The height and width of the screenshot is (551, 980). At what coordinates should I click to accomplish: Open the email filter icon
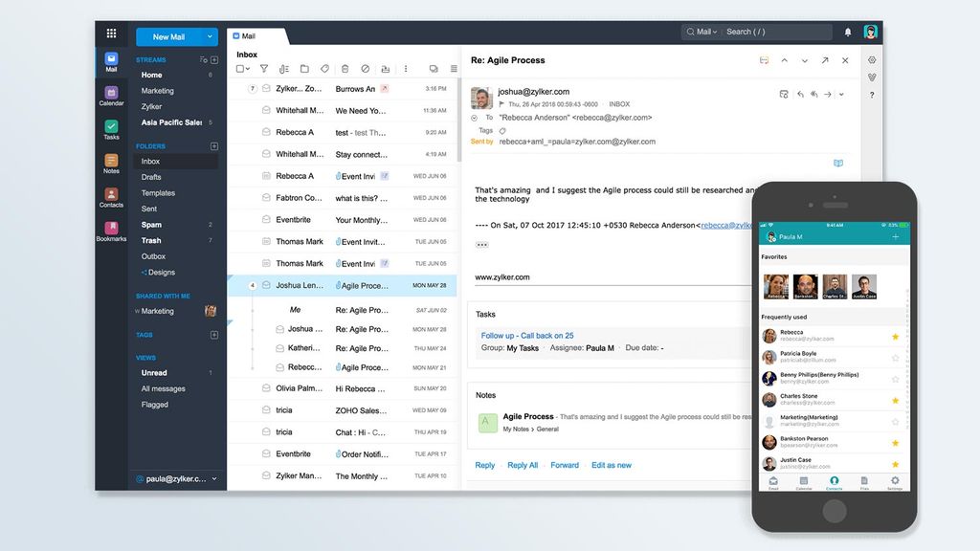[x=265, y=69]
